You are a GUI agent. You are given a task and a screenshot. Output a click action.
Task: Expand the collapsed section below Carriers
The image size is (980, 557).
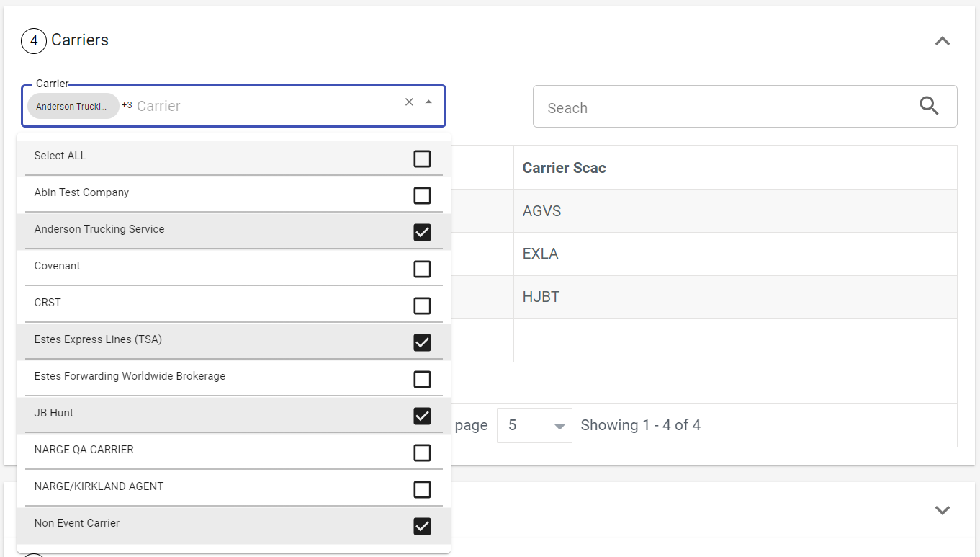pos(942,510)
